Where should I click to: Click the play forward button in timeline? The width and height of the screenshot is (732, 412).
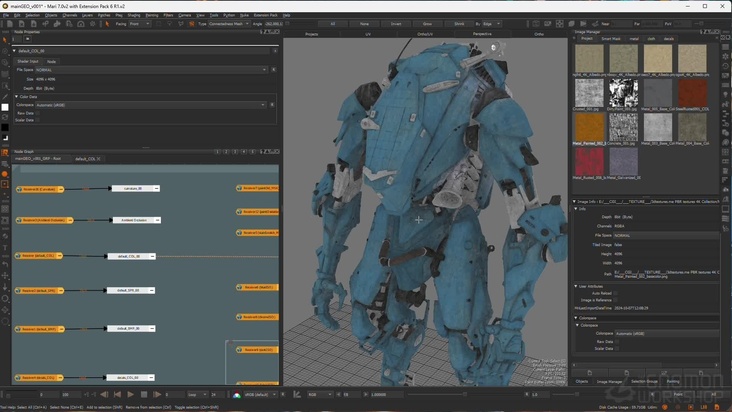coord(130,395)
